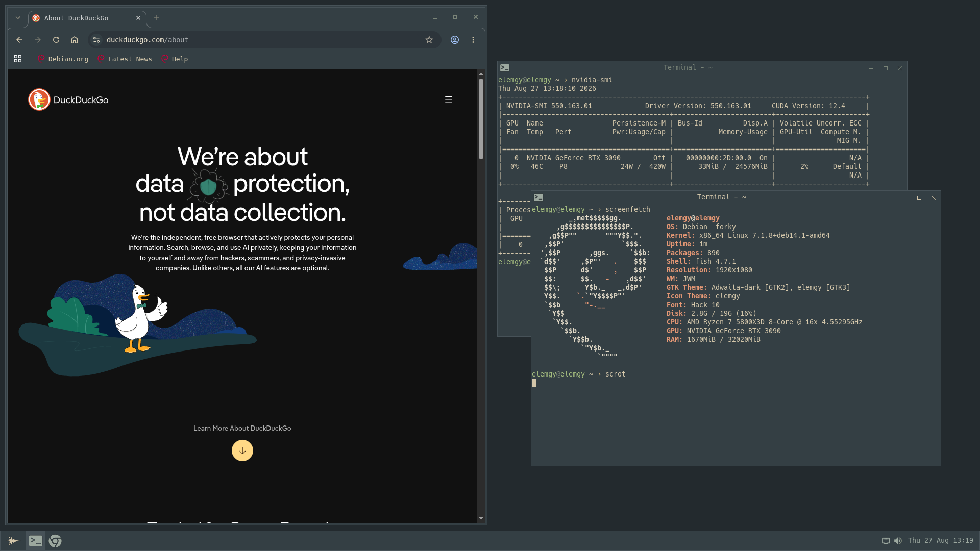The height and width of the screenshot is (551, 980).
Task: Click the nvidia-smi Terminal window icon
Action: [x=505, y=68]
